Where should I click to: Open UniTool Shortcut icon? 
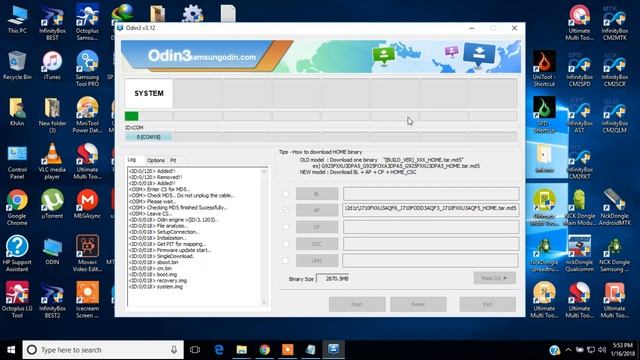[544, 69]
